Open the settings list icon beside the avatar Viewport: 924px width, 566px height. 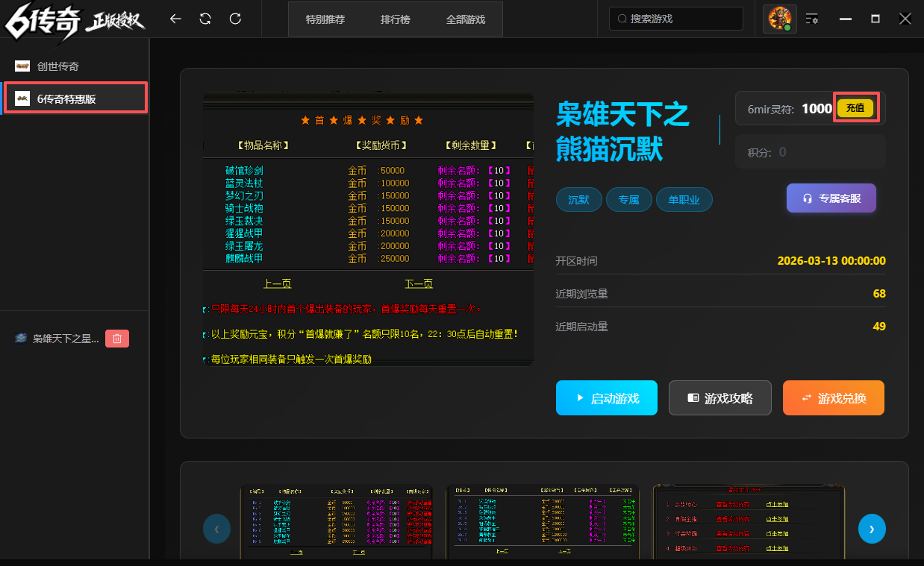point(812,19)
